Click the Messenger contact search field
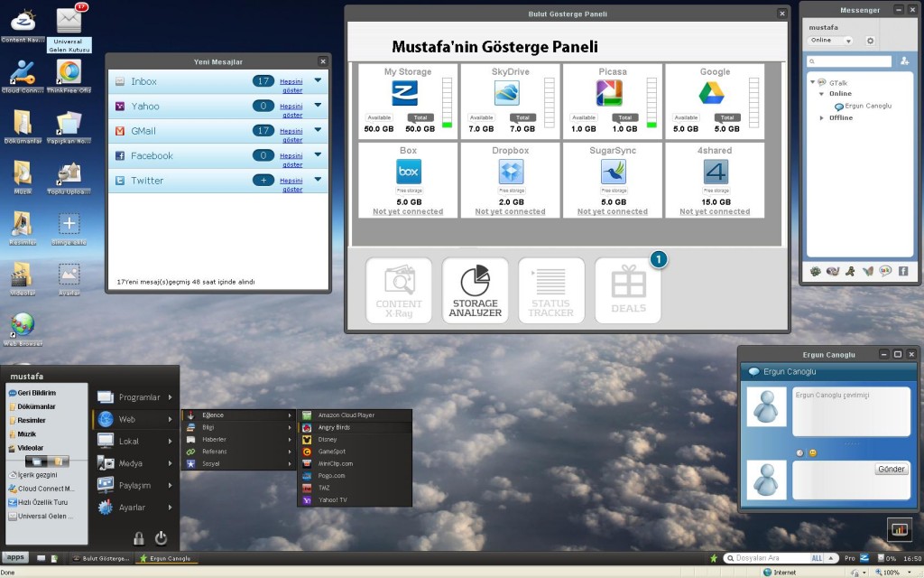Viewport: 924px width, 578px height. point(849,61)
